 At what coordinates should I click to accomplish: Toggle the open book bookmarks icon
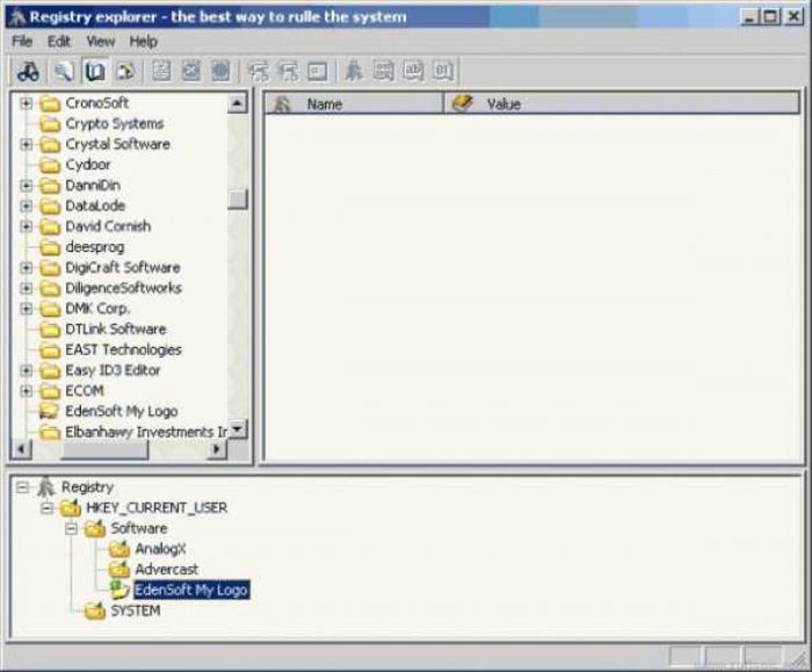95,72
